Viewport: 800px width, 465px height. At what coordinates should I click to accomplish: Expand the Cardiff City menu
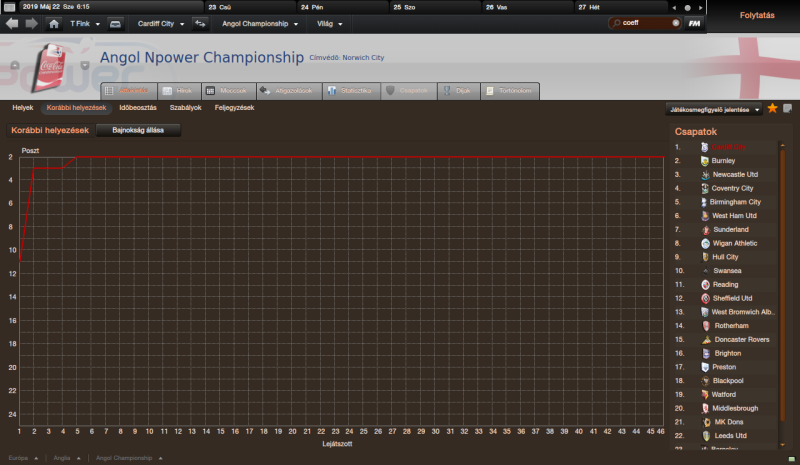click(x=161, y=22)
